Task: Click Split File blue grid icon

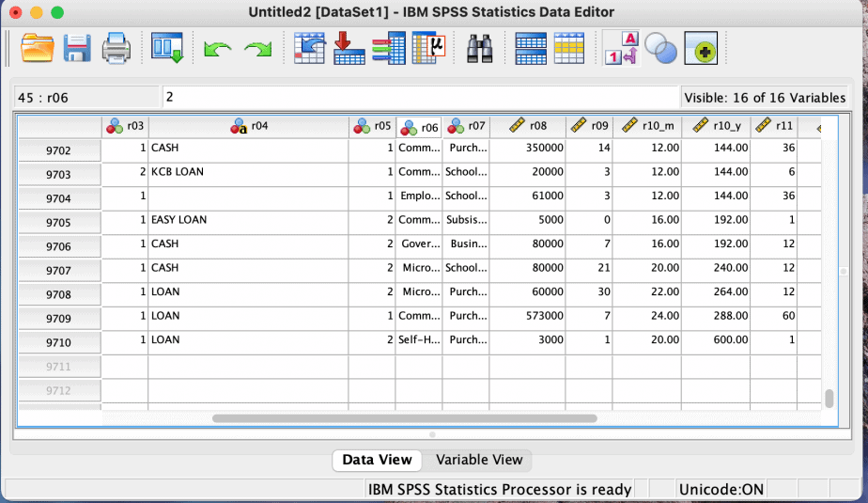Action: coord(531,49)
